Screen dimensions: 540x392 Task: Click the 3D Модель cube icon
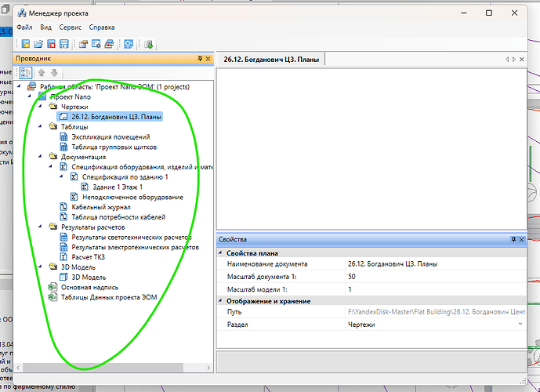point(63,277)
